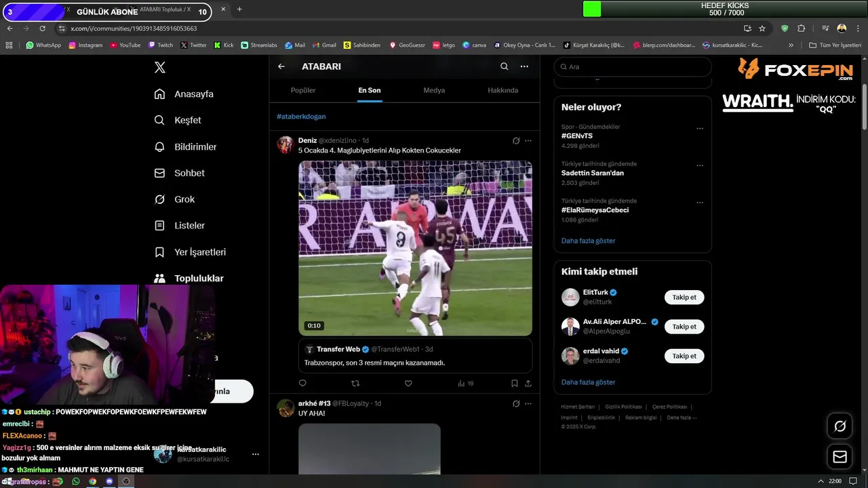
Task: Open more options on Deniz's post
Action: point(528,141)
